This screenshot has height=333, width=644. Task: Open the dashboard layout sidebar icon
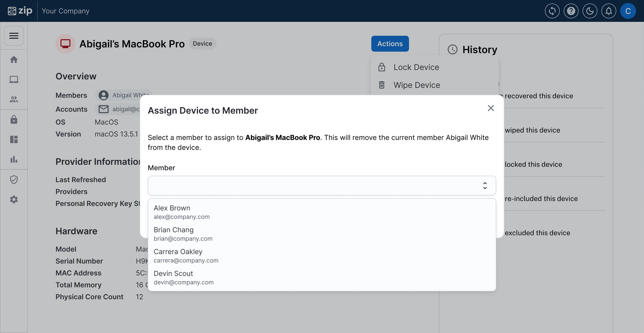[14, 139]
